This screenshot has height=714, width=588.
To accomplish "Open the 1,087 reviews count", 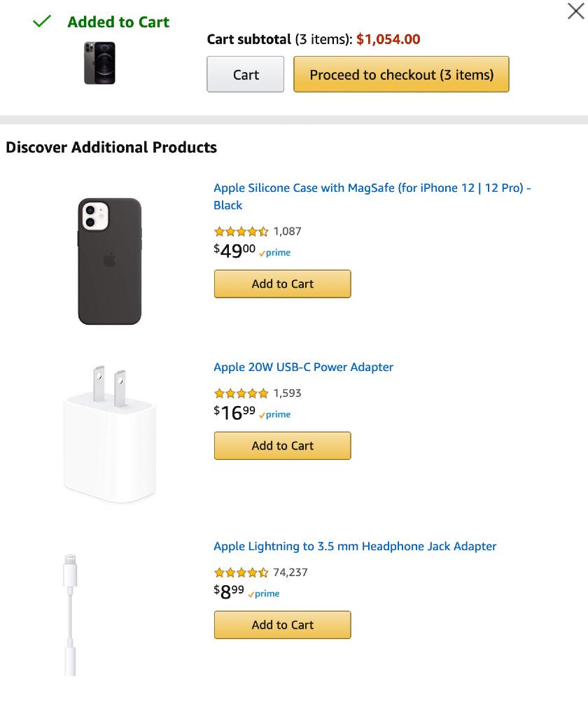I will coord(288,231).
